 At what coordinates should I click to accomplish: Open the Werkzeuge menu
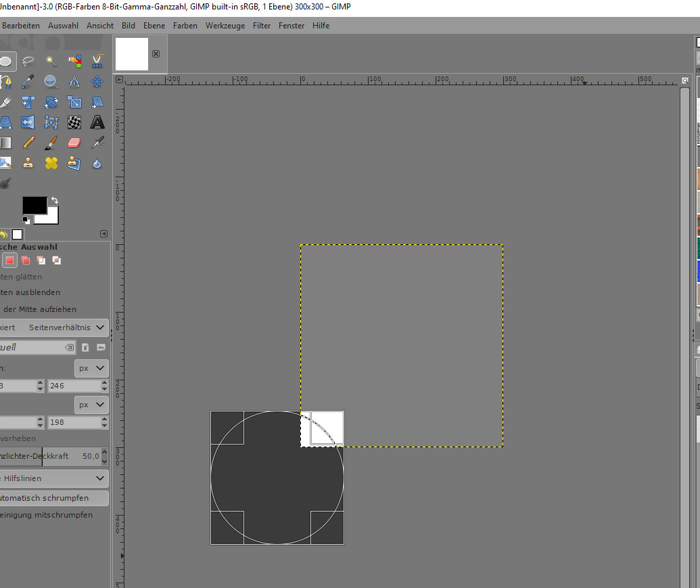click(x=225, y=26)
